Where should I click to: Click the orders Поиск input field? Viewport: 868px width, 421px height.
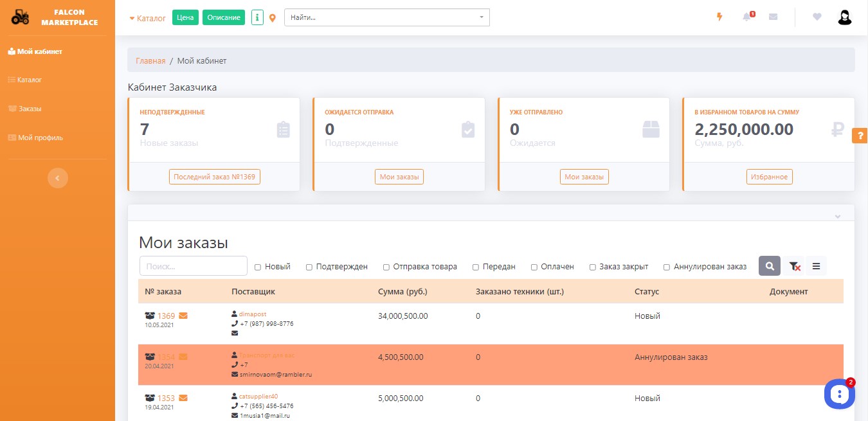point(194,266)
